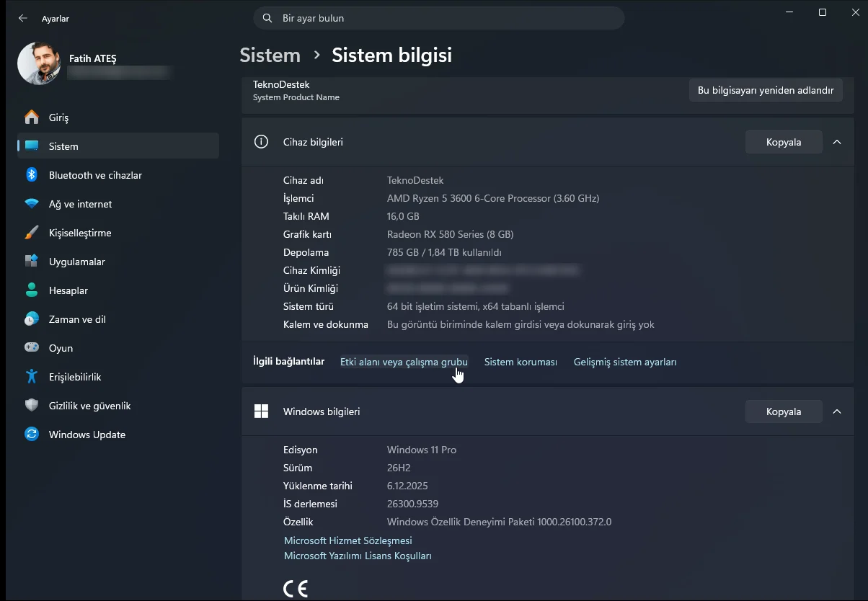Open Microsoft Yazılımı Lisans Koşulları link

[x=358, y=556]
